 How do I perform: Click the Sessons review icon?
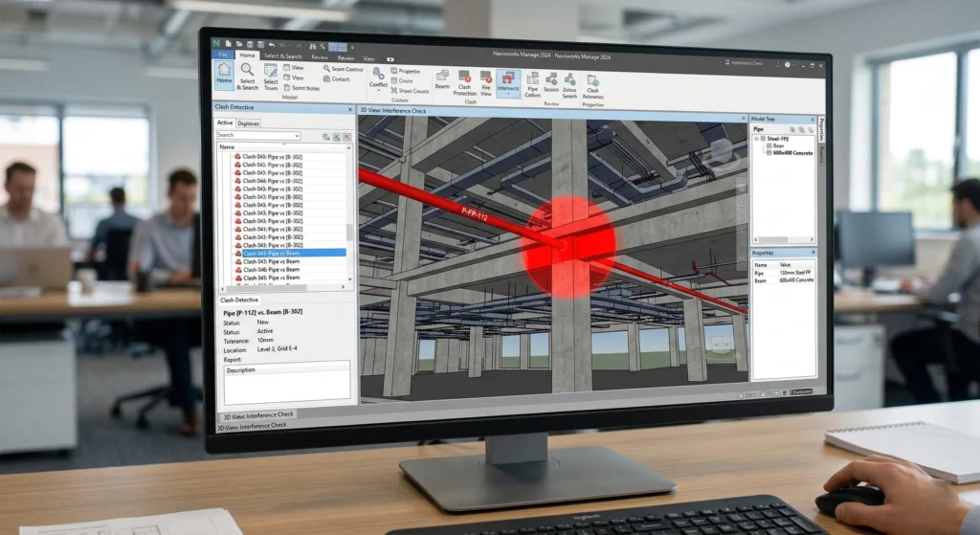pos(550,82)
